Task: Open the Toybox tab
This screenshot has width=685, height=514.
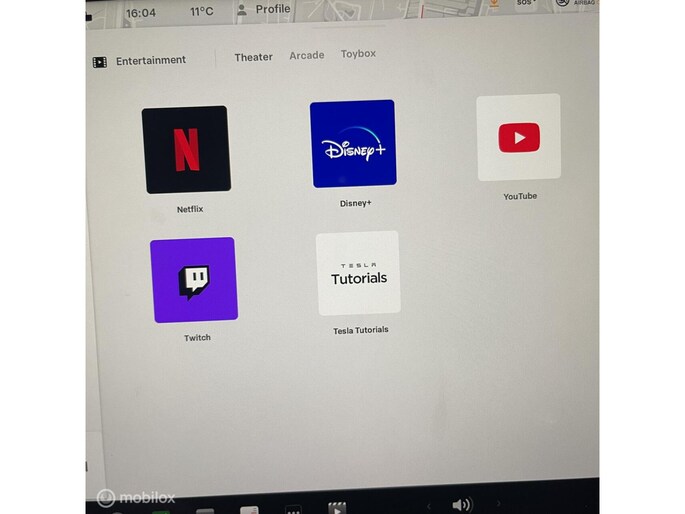Action: pyautogui.click(x=358, y=53)
